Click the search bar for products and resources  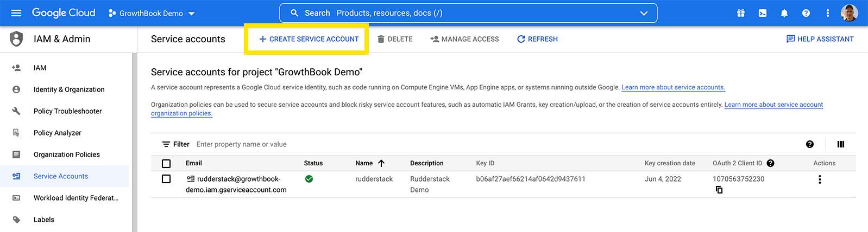(x=468, y=13)
